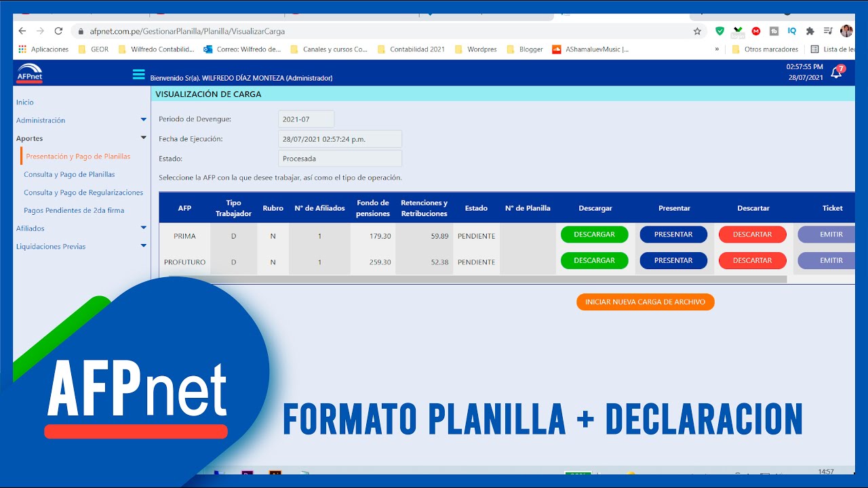Click EMITIR ticket for the PROFUTURO row
This screenshot has height=488, width=868.
click(826, 260)
